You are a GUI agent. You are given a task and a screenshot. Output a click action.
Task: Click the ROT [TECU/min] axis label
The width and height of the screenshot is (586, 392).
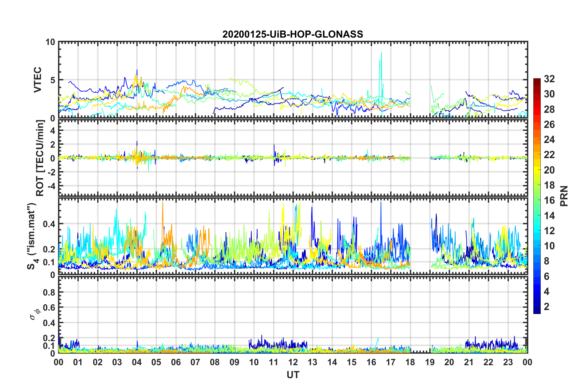(x=40, y=158)
